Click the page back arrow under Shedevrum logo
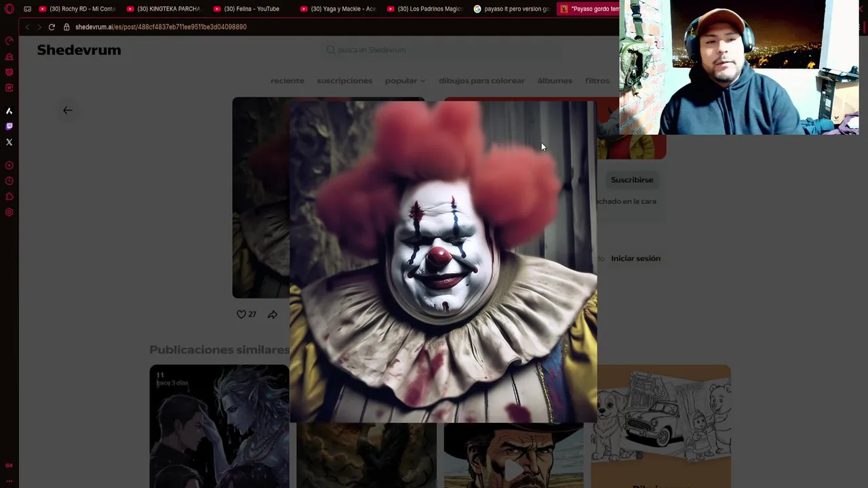Image resolution: width=868 pixels, height=488 pixels. pyautogui.click(x=68, y=110)
